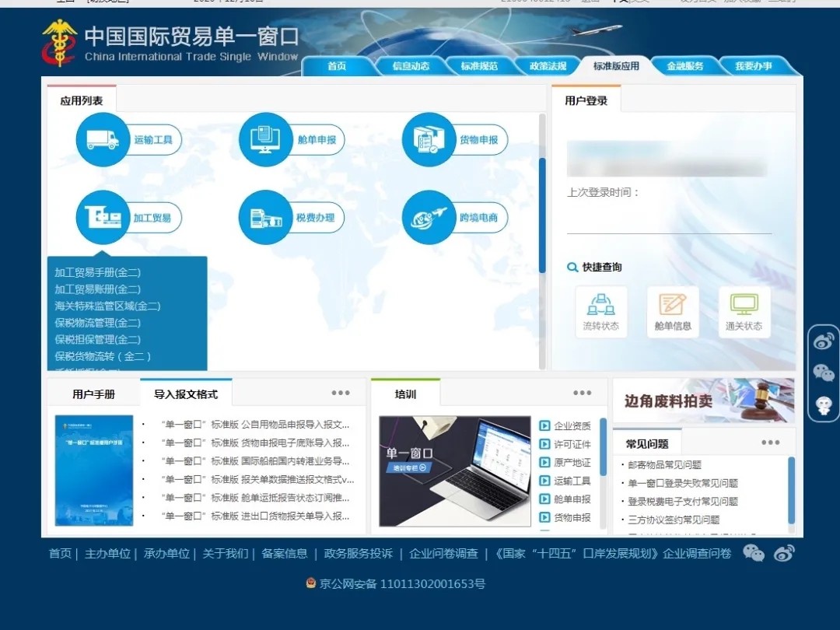Open the 通关状态 quick query icon
Screen dimensions: 840x630
click(744, 311)
